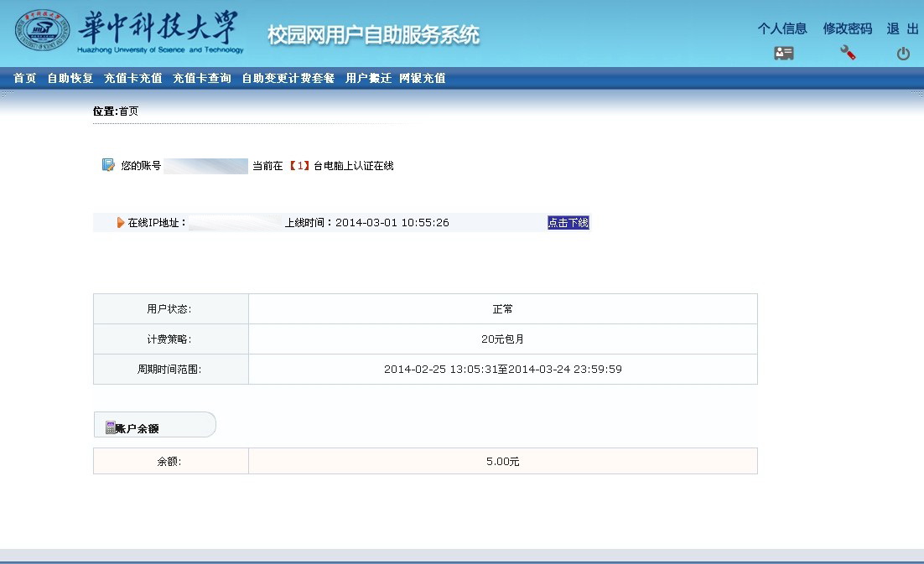Click the university seal logo
924x564 pixels.
(43, 31)
